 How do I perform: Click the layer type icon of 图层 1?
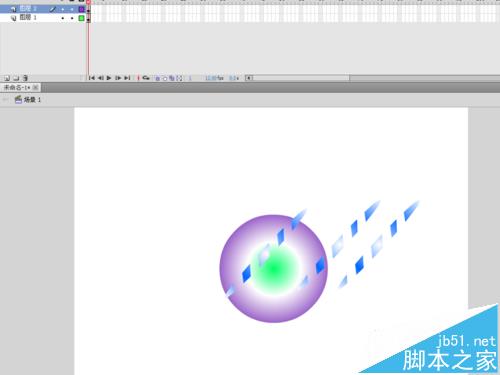(x=13, y=18)
